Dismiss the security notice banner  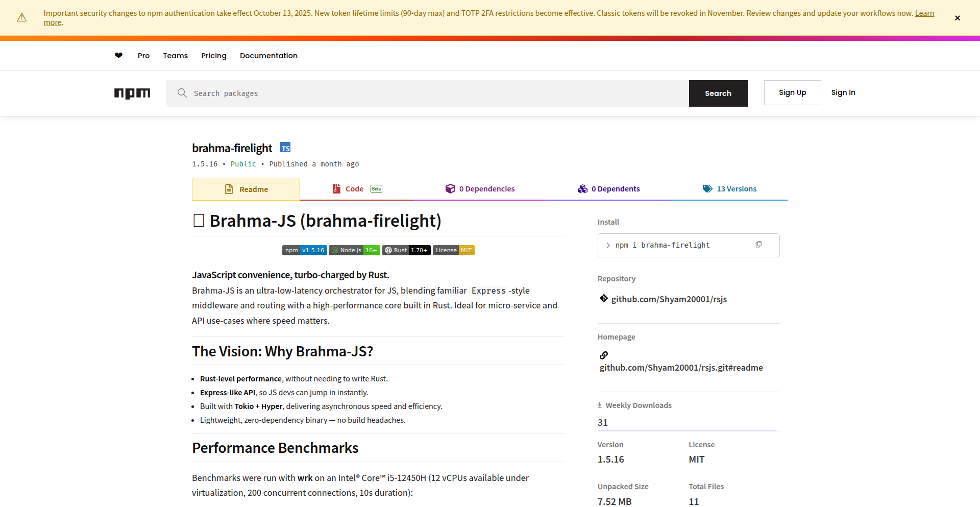pyautogui.click(x=957, y=18)
